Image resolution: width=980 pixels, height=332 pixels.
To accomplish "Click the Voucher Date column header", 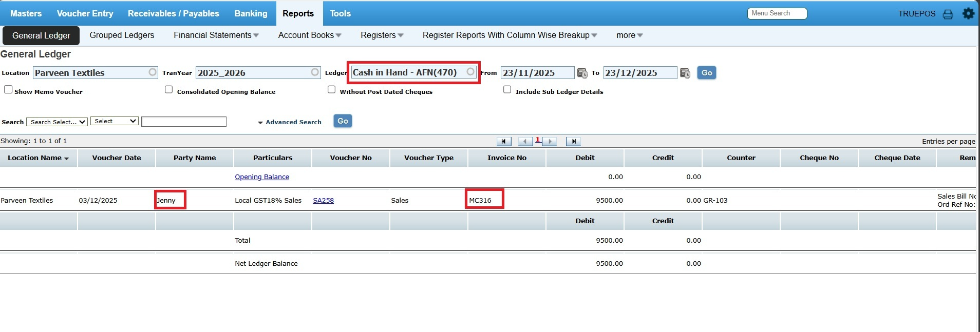I will pos(117,158).
